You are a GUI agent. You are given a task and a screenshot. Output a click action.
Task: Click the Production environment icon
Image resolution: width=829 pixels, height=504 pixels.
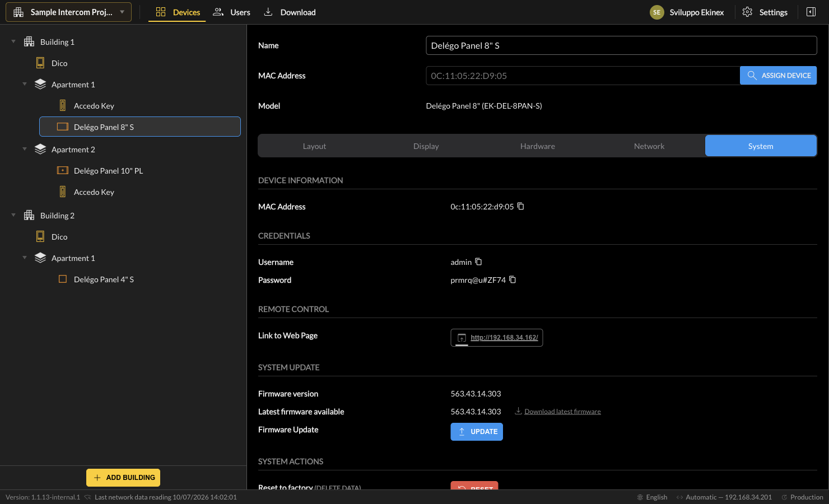coord(784,497)
